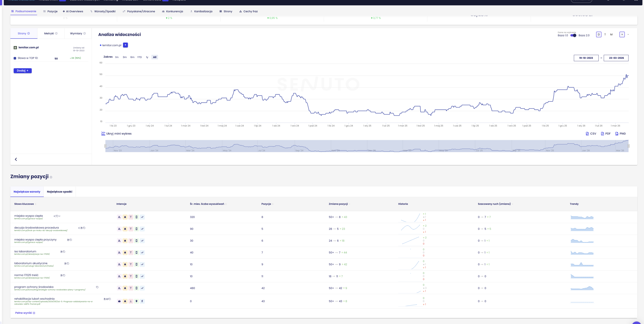Switch to the Wymiary side tab
The width and height of the screenshot is (644, 324).
(78, 33)
